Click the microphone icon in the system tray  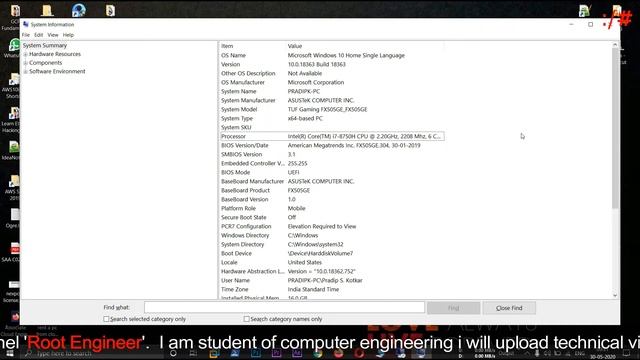(x=537, y=353)
